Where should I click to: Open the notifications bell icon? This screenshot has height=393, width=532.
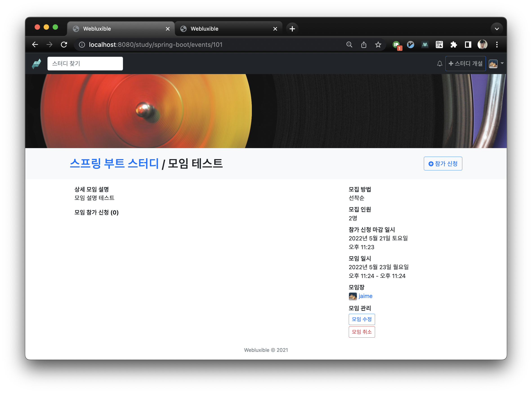tap(440, 63)
